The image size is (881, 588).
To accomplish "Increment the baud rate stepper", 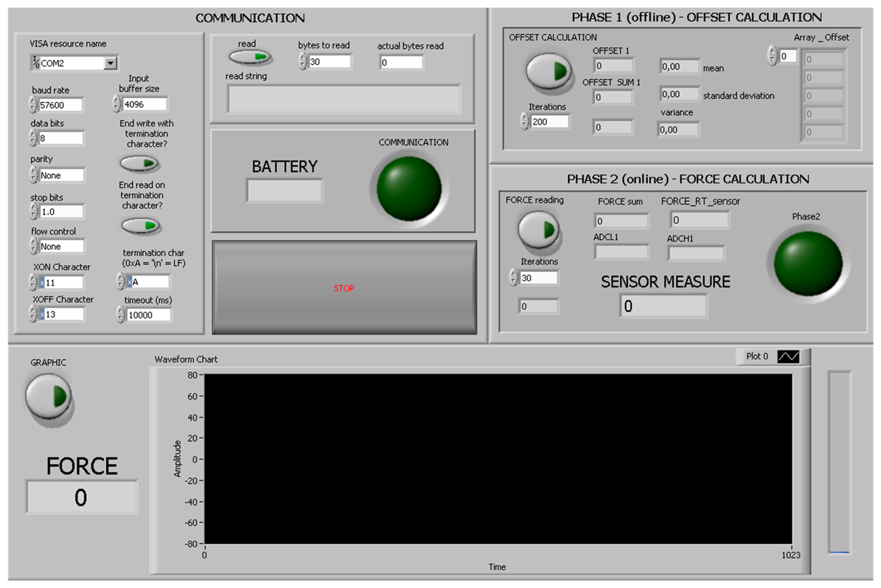I will click(x=33, y=100).
